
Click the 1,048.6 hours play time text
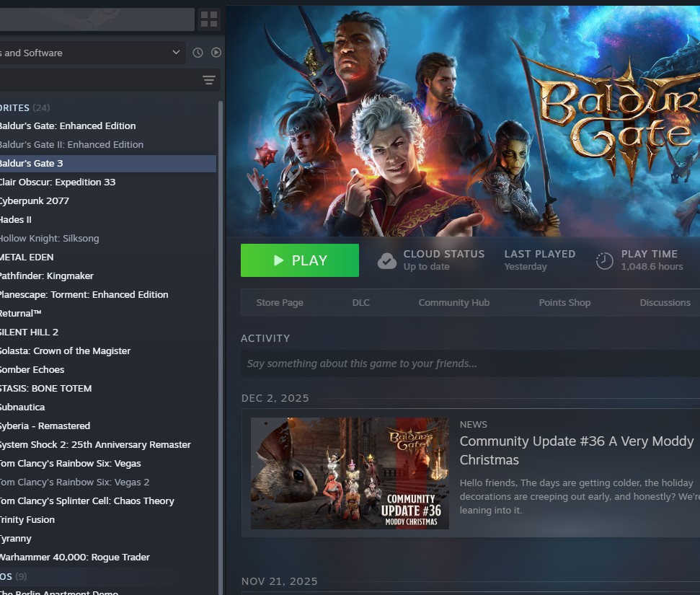652,267
